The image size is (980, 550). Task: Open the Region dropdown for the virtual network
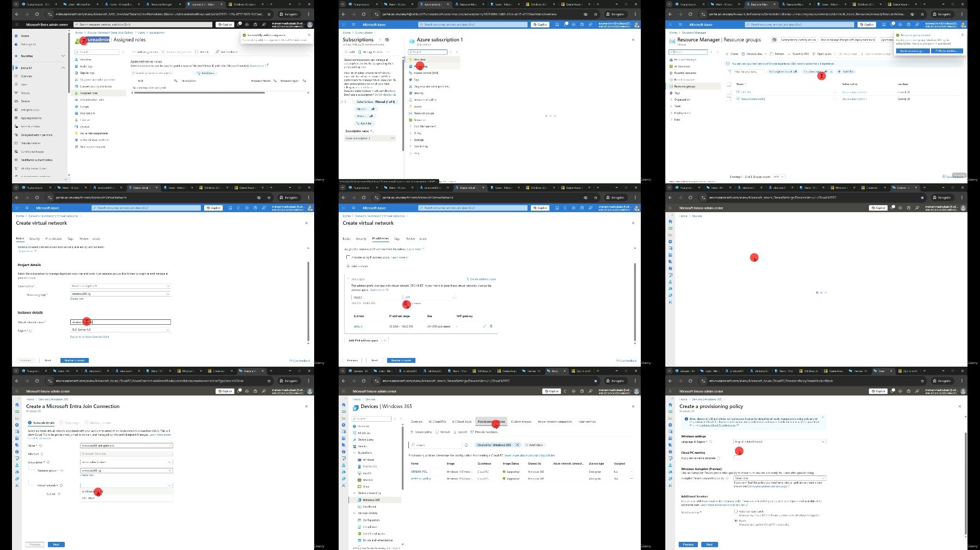pos(120,330)
